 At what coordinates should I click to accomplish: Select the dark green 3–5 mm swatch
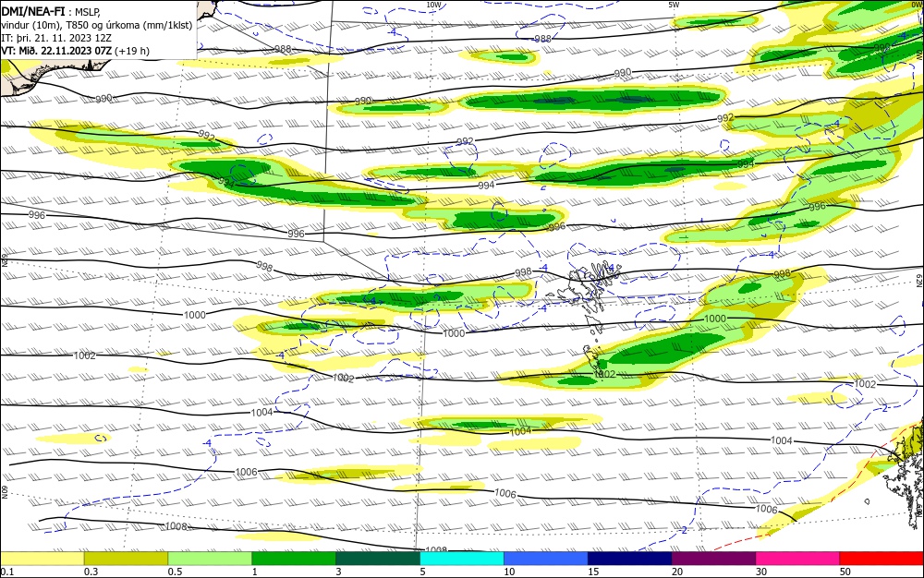click(378, 559)
